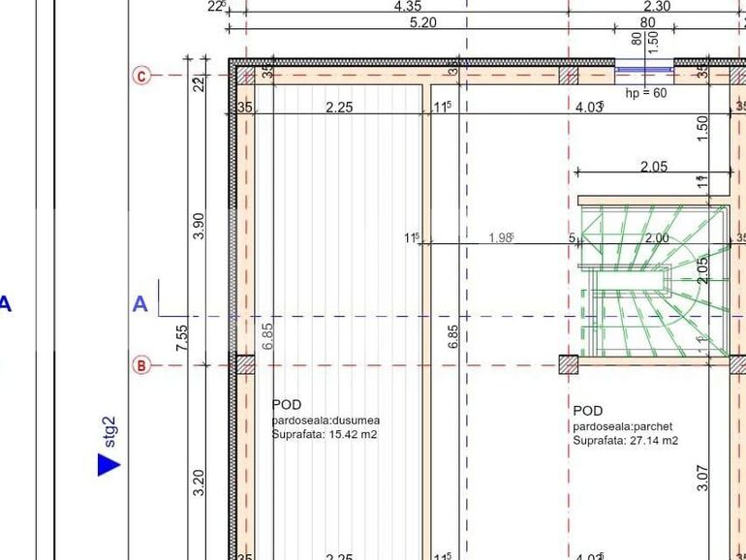Image resolution: width=746 pixels, height=560 pixels.
Task: Click the 3.90 vertical dimension text
Action: tap(199, 227)
